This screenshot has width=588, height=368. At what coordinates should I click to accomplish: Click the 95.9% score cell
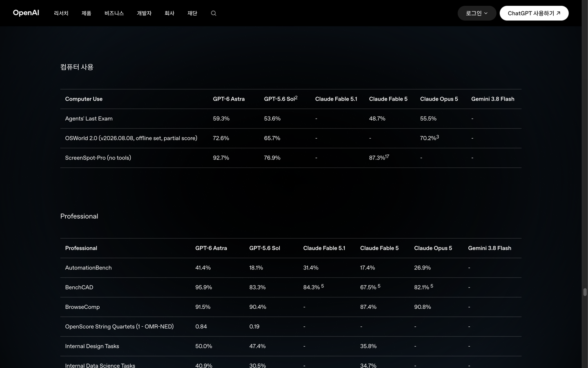pyautogui.click(x=204, y=287)
